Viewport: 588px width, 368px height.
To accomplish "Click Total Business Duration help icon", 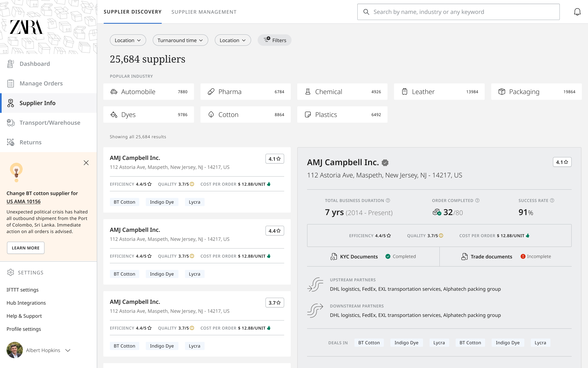I will [388, 201].
